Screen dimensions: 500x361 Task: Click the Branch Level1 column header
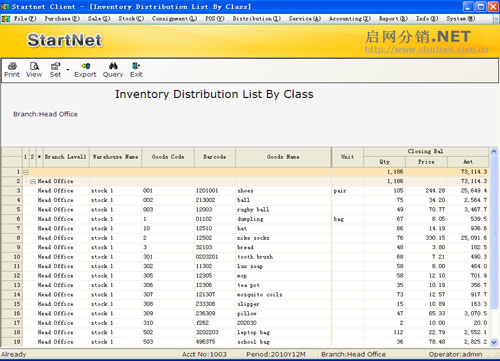click(66, 157)
